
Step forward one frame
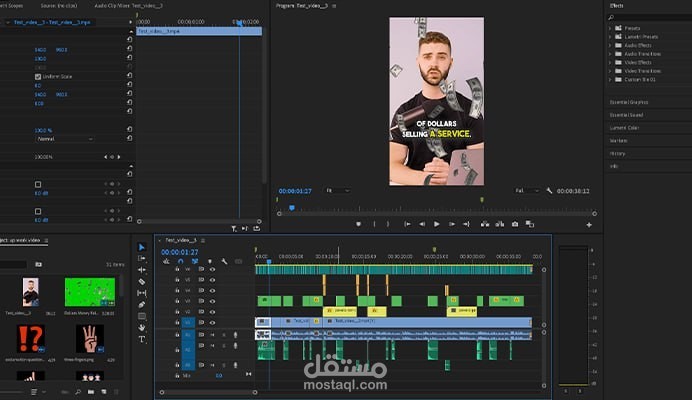[451, 224]
